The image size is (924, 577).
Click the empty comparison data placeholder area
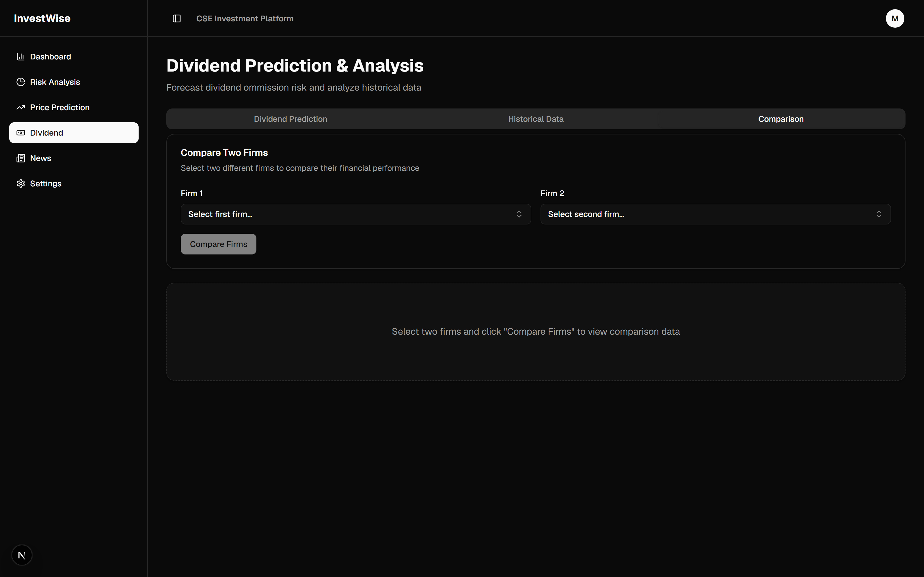(536, 331)
